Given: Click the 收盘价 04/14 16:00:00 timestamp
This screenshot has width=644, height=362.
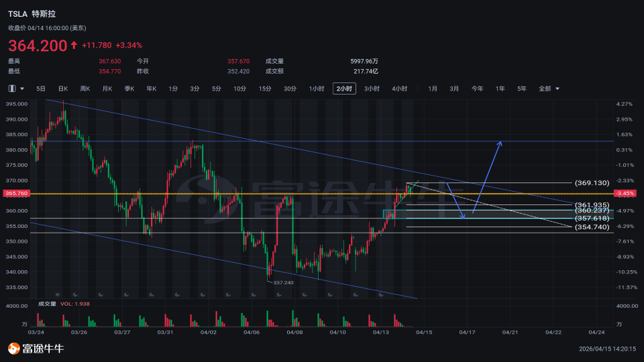Looking at the screenshot, I should click(47, 28).
